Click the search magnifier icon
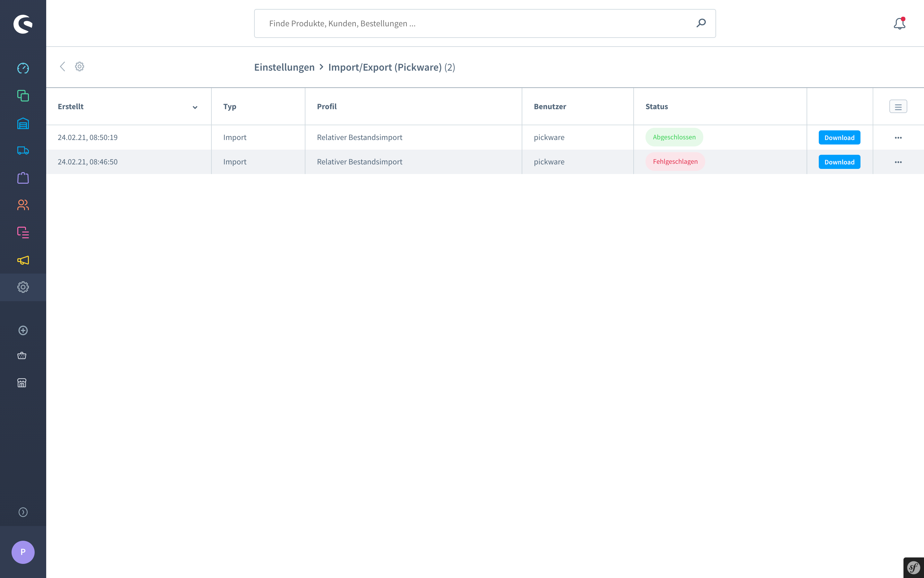924x578 pixels. click(x=701, y=23)
